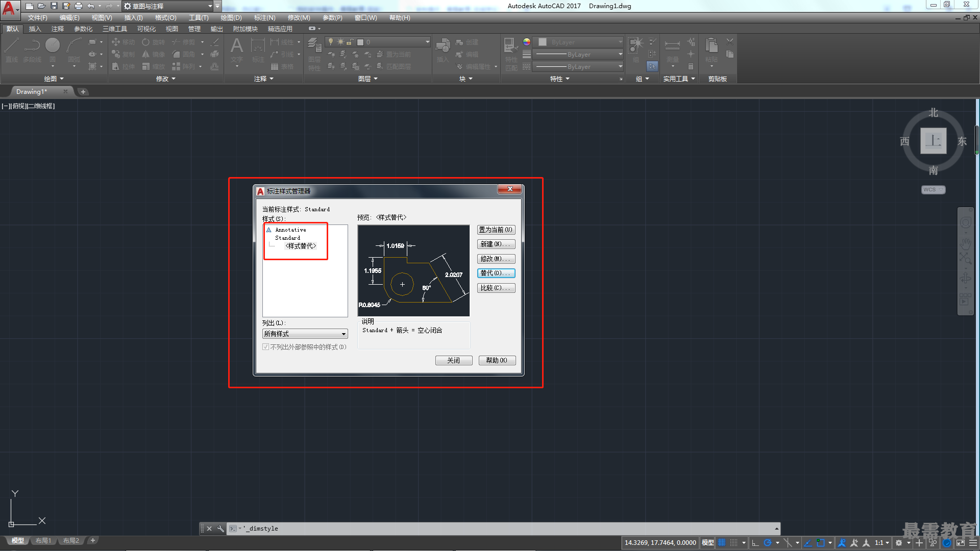Select the Line (直线) draw tool
980x551 pixels.
click(12, 50)
